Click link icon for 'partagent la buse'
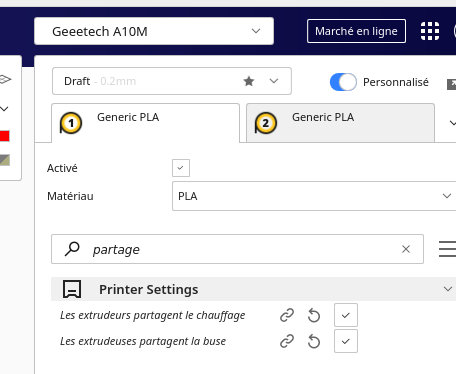 pos(287,341)
